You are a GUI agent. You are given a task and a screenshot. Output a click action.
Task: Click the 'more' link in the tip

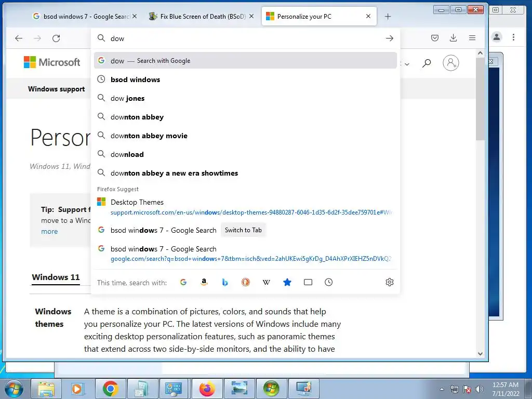click(49, 231)
